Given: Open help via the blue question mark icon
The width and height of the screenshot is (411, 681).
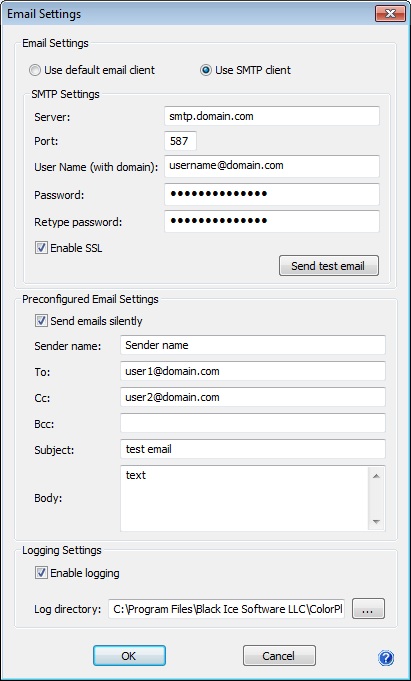Looking at the screenshot, I should (386, 658).
